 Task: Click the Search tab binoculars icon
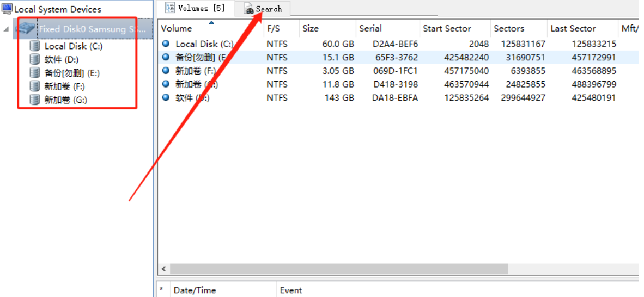tap(249, 9)
